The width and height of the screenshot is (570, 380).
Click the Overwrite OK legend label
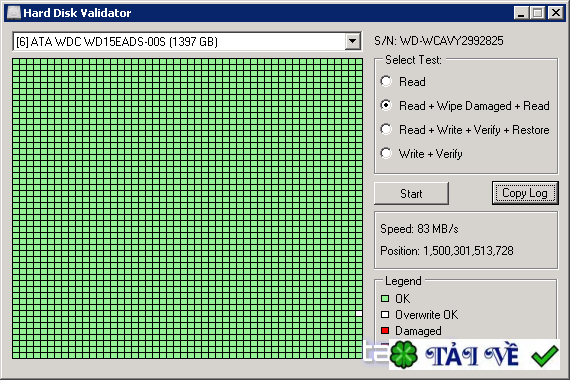[x=426, y=315]
